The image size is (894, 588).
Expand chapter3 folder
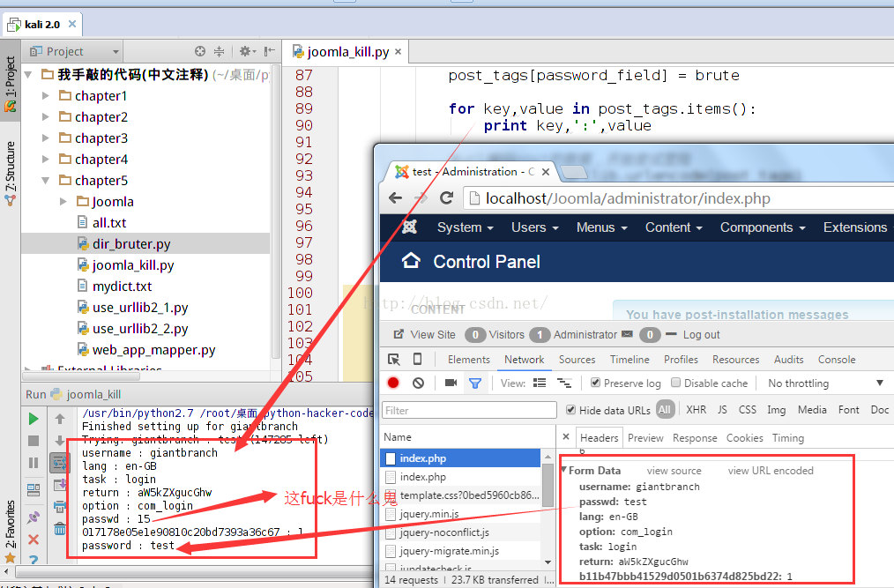pos(46,138)
